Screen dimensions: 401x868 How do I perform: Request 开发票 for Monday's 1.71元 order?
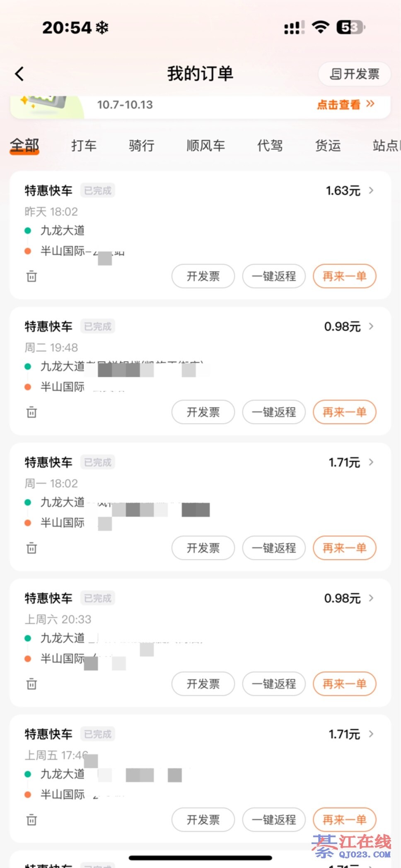203,548
